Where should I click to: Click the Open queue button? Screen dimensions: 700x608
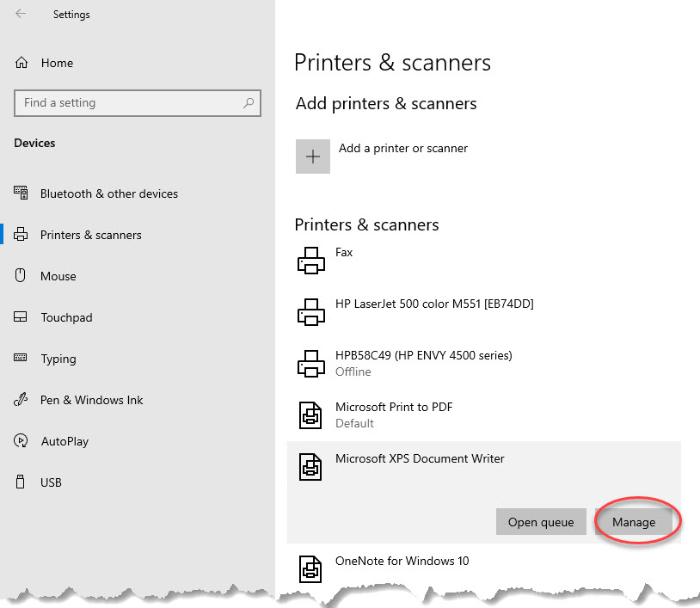click(x=541, y=521)
